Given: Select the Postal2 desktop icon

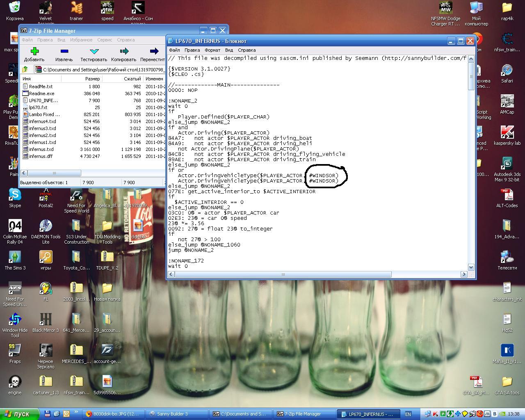Looking at the screenshot, I should pos(46,198).
